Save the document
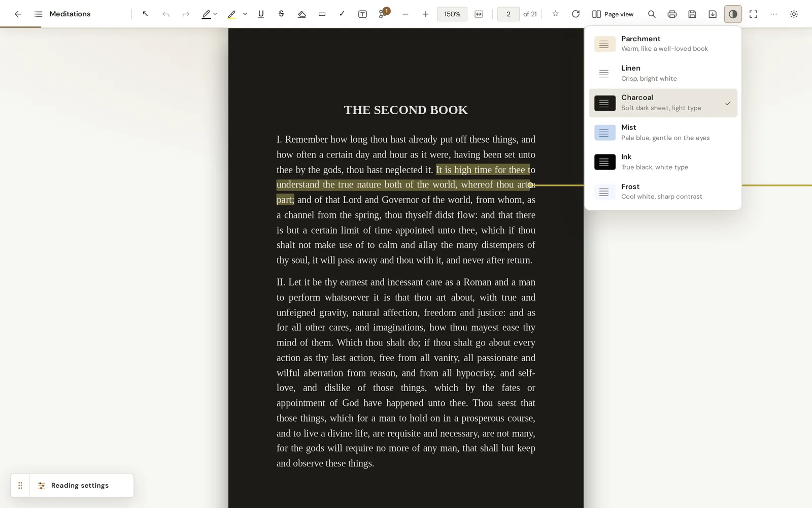This screenshot has width=812, height=508. (692, 14)
